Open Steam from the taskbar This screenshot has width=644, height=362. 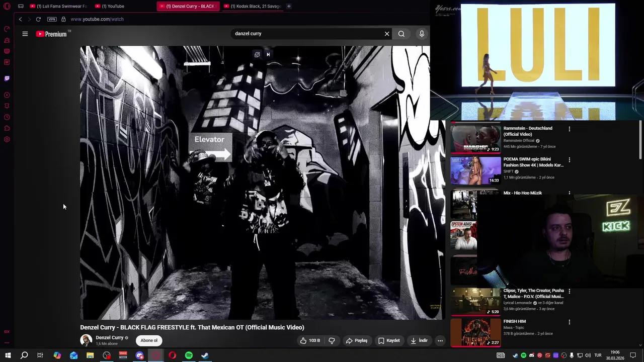[205, 355]
